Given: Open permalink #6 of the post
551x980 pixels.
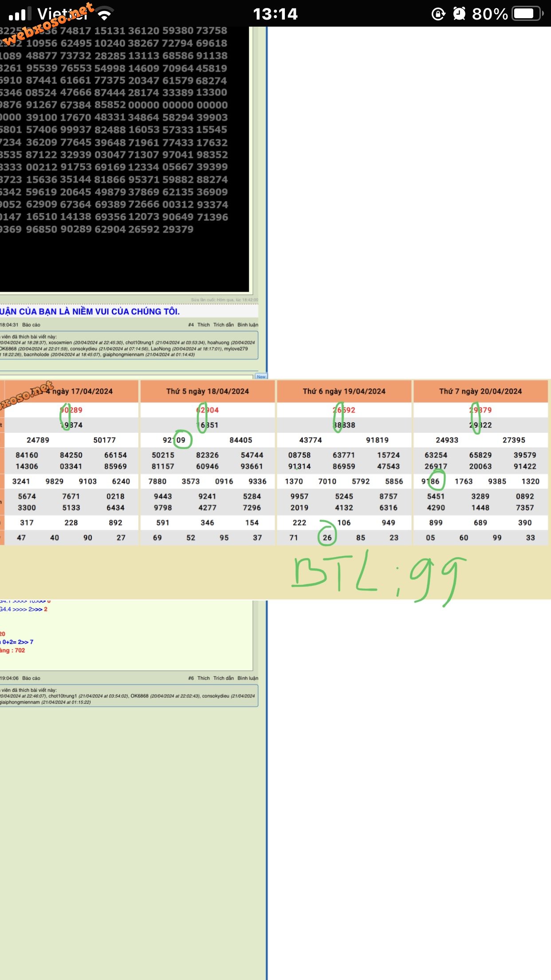Looking at the screenshot, I should pyautogui.click(x=191, y=678).
